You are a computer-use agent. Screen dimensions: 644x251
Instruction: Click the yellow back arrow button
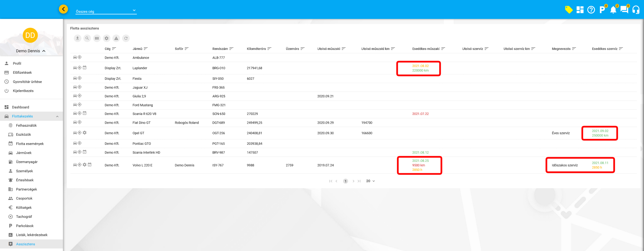click(x=63, y=9)
